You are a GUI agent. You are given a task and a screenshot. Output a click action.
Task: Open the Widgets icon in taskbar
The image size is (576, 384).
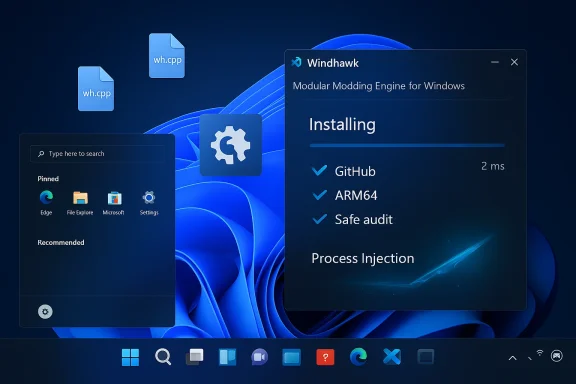coord(227,357)
